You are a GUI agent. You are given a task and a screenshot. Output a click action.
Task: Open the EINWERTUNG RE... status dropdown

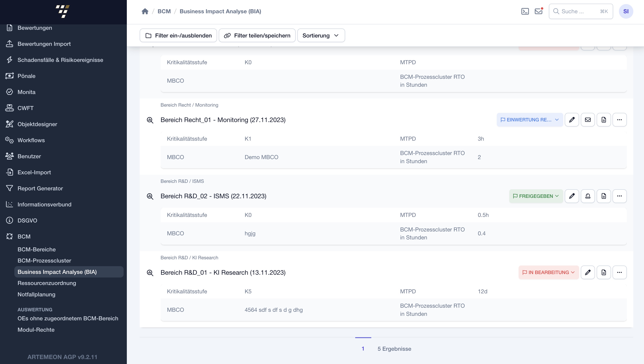529,120
